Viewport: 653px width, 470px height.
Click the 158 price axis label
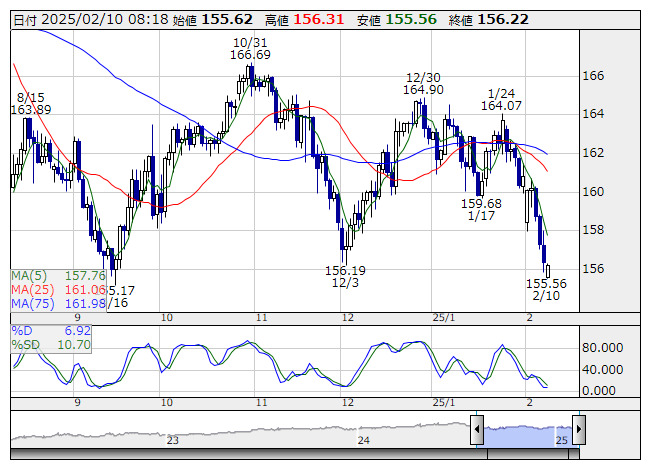593,230
